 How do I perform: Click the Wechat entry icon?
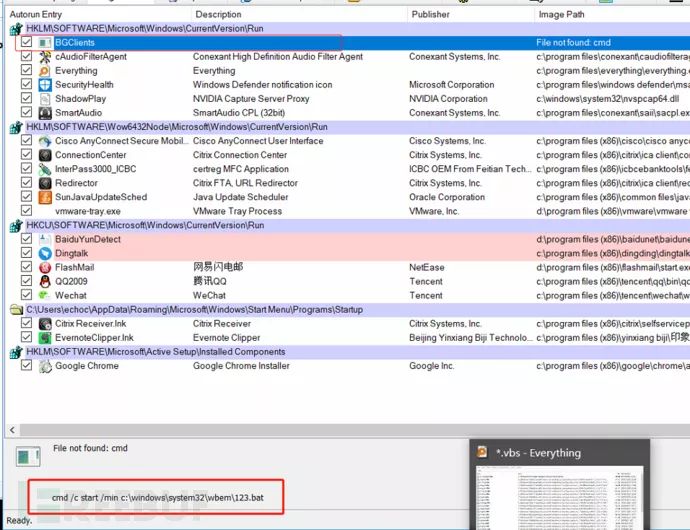pos(46,296)
